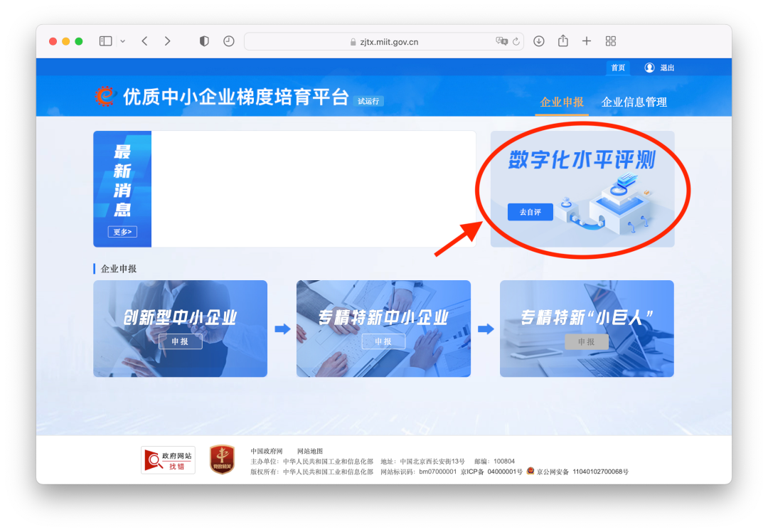Open the 更多> news link
This screenshot has width=768, height=532.
(x=122, y=232)
